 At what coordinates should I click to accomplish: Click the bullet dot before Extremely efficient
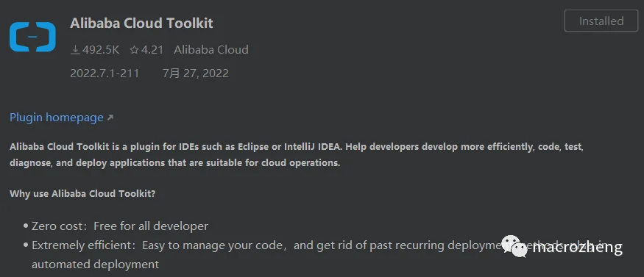tap(26, 245)
